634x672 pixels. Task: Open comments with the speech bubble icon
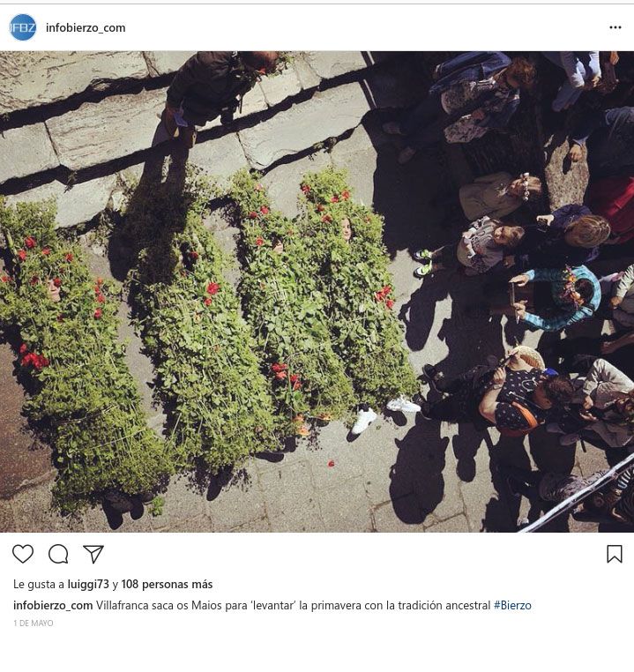58,554
